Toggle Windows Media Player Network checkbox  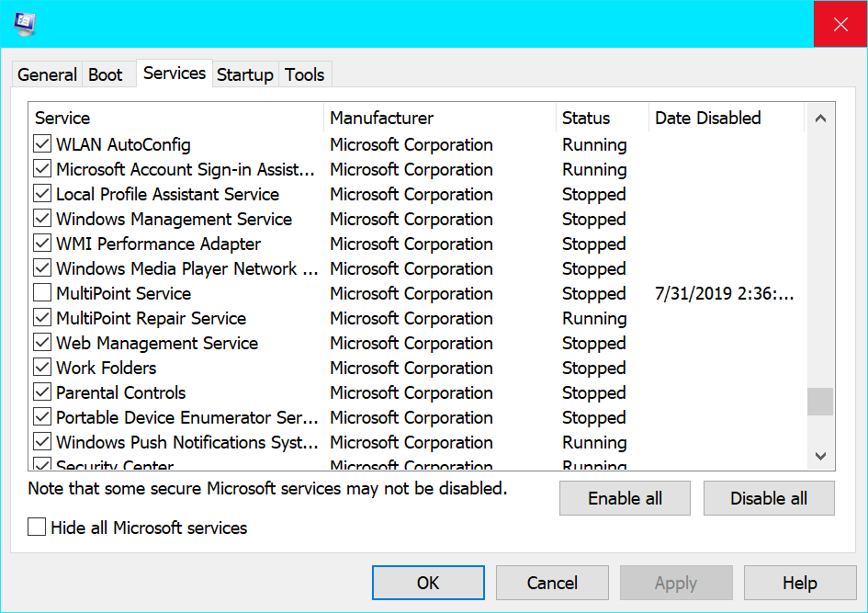coord(42,268)
